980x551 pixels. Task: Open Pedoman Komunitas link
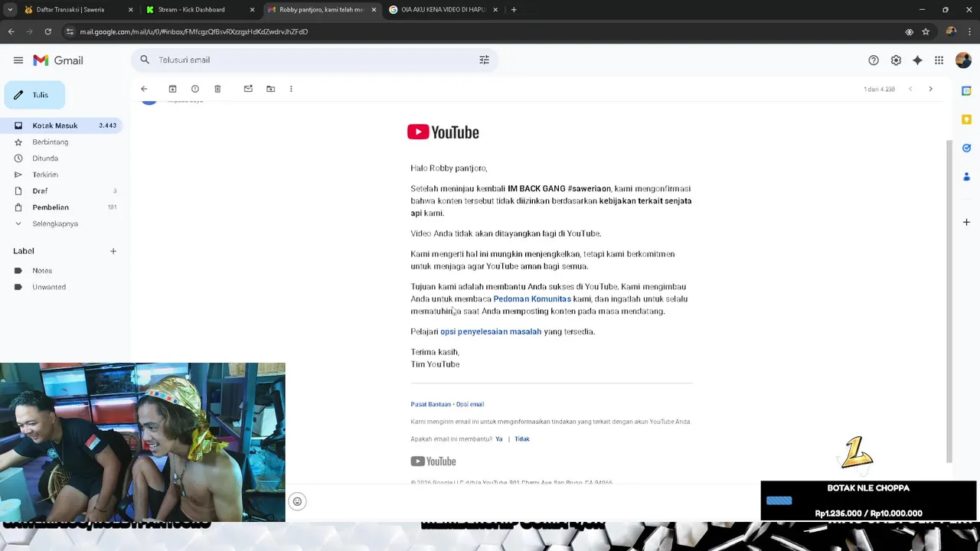[532, 299]
